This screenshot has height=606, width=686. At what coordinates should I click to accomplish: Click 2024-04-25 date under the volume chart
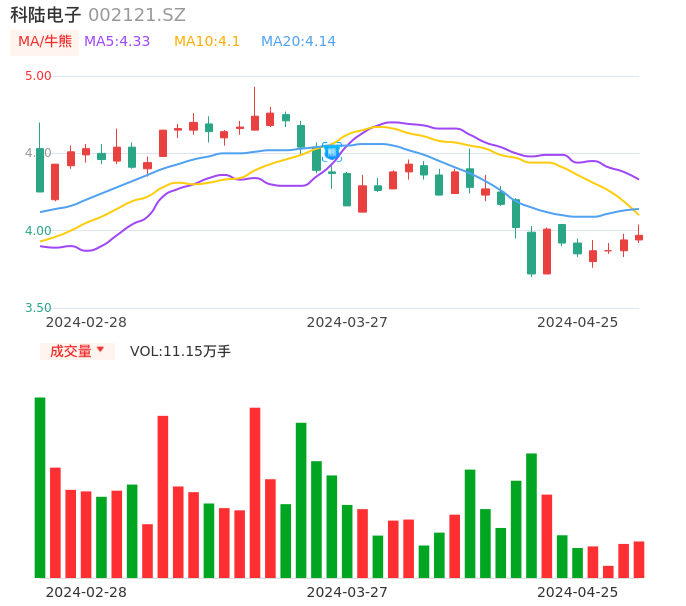pos(578,592)
